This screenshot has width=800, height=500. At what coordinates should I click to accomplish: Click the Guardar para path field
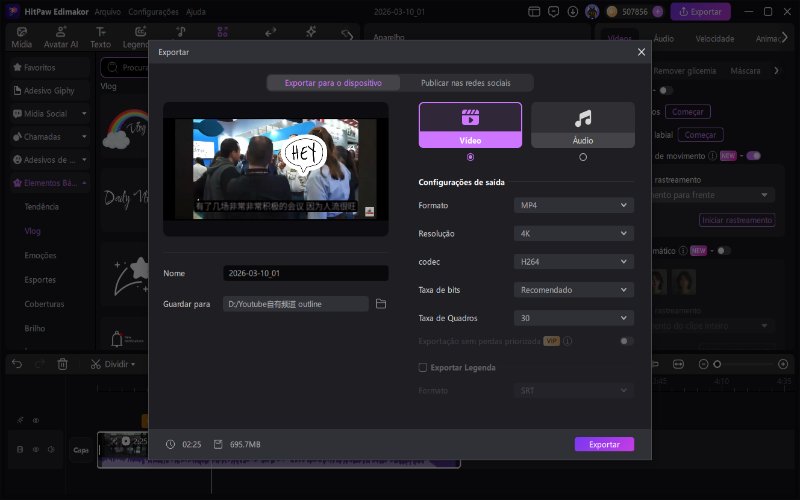pos(296,304)
